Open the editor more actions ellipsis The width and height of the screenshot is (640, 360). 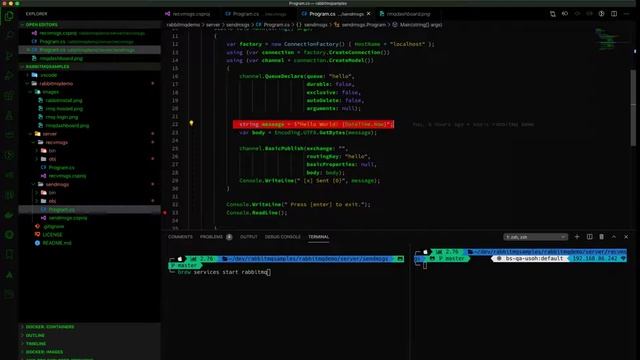(626, 14)
